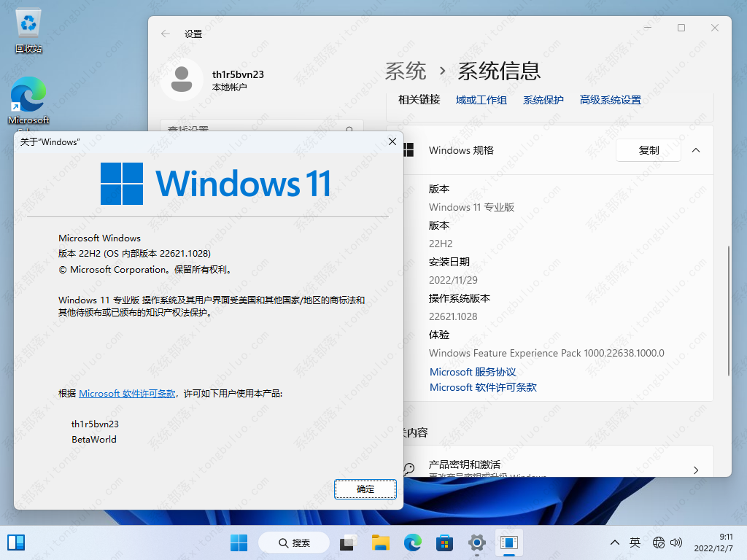The height and width of the screenshot is (560, 747).
Task: Click the back arrow in the Settings window
Action: pos(166,34)
